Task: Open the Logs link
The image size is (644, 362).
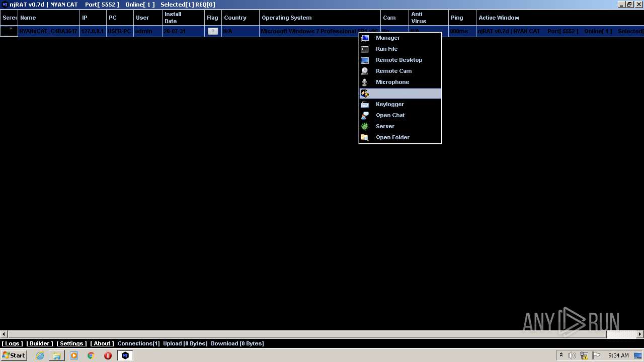Action: [12, 343]
